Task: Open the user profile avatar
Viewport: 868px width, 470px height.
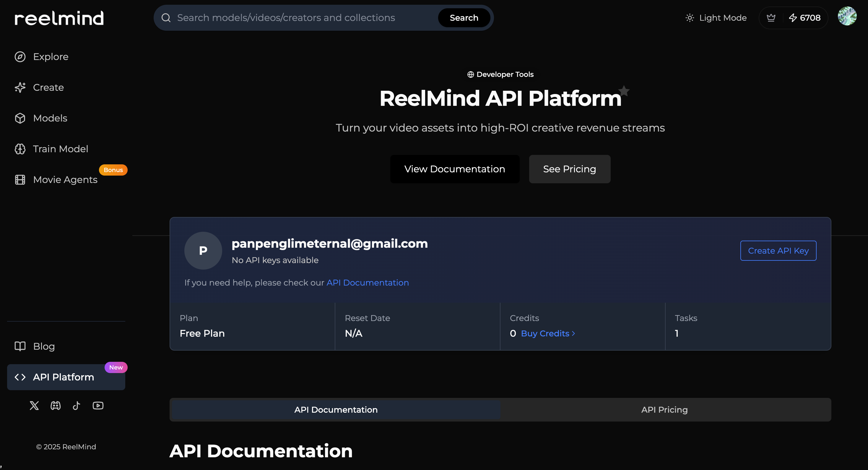Action: point(847,16)
